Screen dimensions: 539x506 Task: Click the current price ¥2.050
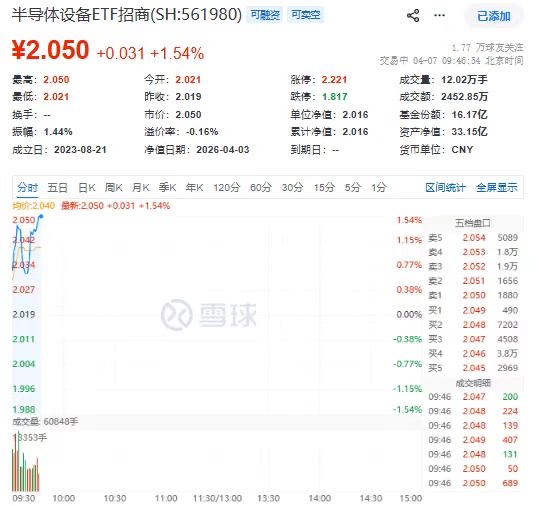pos(51,50)
